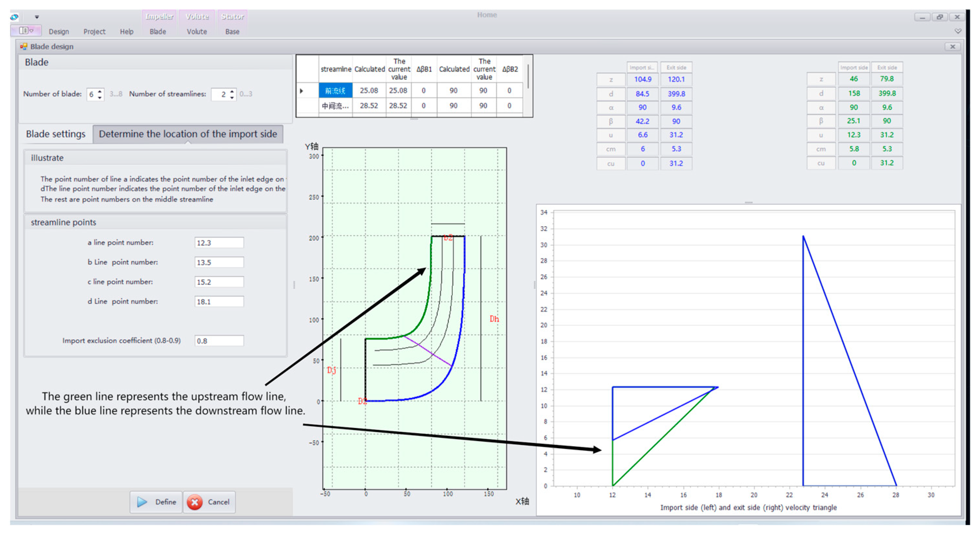980x537 pixels.
Task: Click the restore window icon in title bar
Action: (x=939, y=17)
